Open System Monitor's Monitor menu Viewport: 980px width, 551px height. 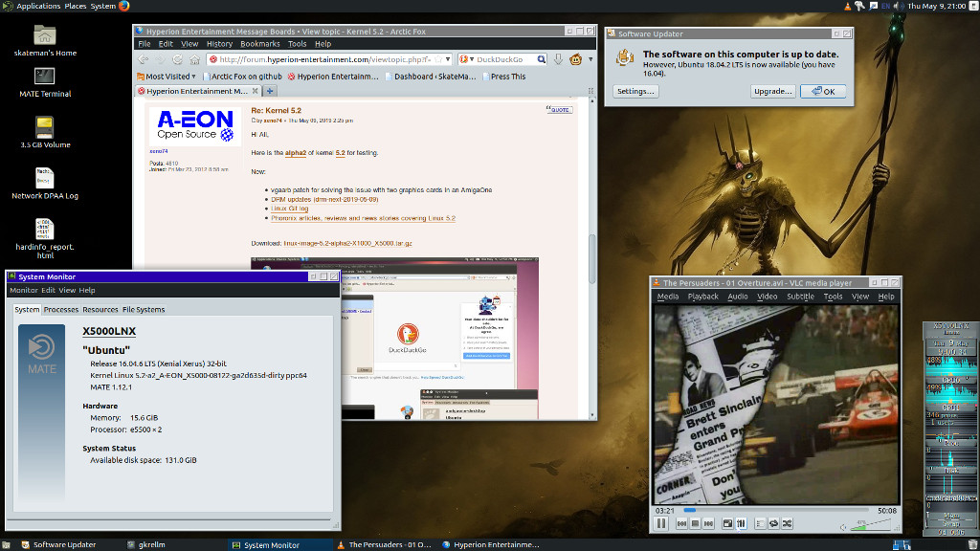tap(24, 290)
